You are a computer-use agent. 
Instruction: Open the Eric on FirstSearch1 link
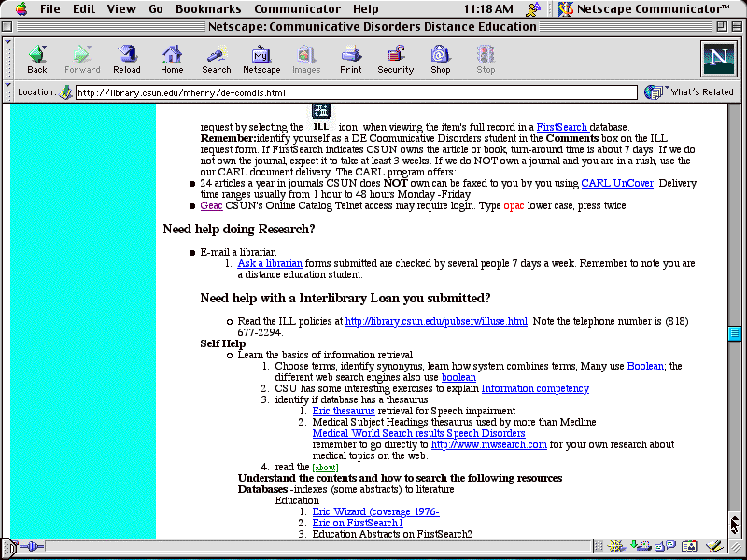tap(358, 523)
